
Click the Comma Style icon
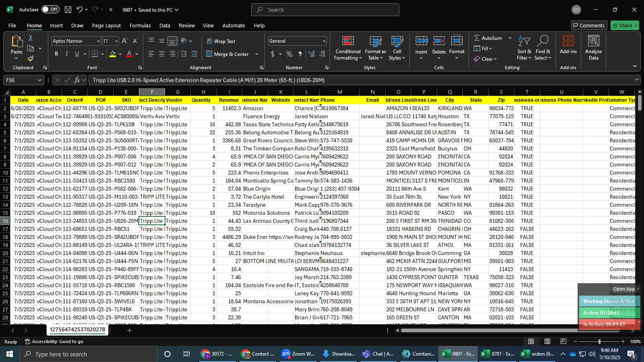tap(300, 54)
